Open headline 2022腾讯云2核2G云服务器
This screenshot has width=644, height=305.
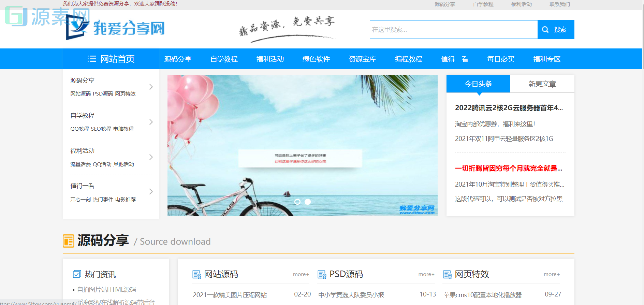(509, 108)
